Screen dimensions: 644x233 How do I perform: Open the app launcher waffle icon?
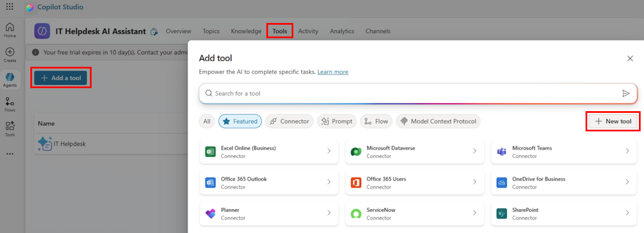click(10, 7)
